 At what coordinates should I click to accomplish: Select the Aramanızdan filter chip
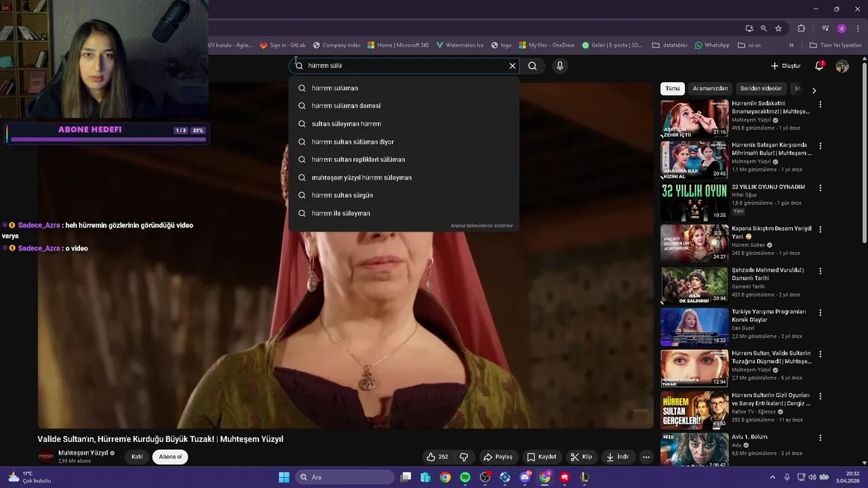tap(710, 89)
